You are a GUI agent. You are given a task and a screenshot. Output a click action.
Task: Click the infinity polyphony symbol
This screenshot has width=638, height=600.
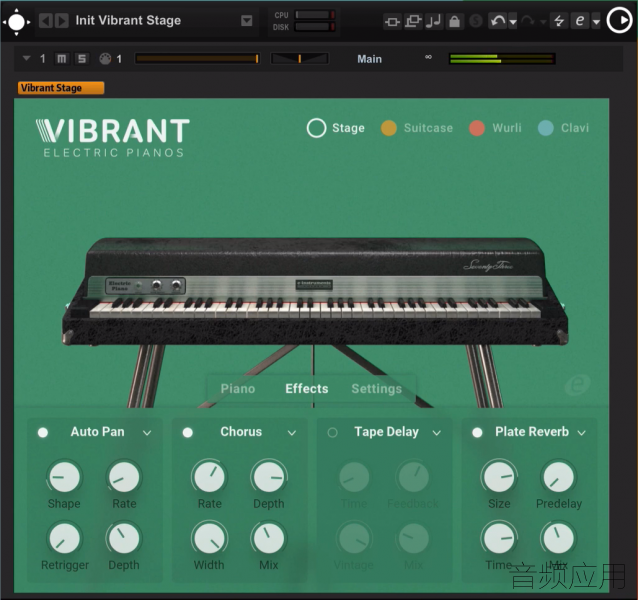[428, 57]
